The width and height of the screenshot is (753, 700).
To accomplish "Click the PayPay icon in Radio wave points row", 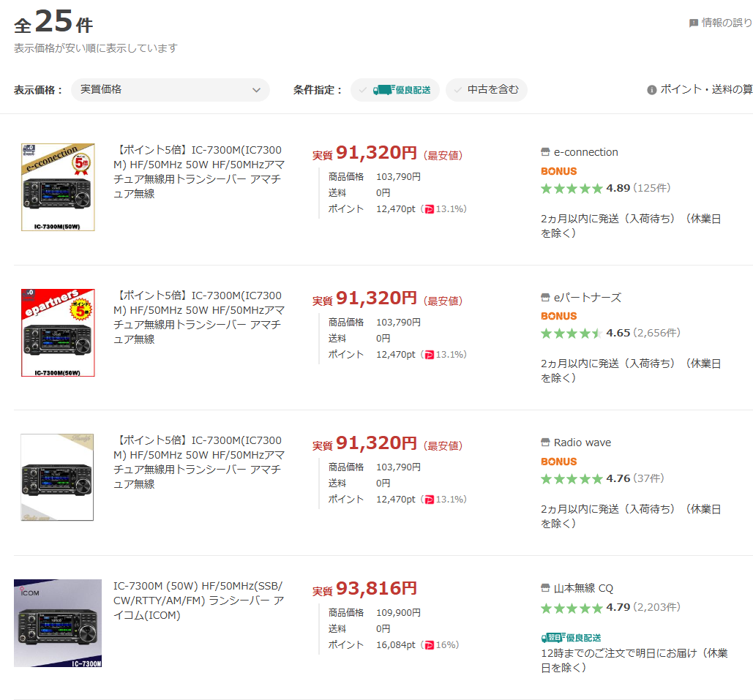I will [x=430, y=500].
